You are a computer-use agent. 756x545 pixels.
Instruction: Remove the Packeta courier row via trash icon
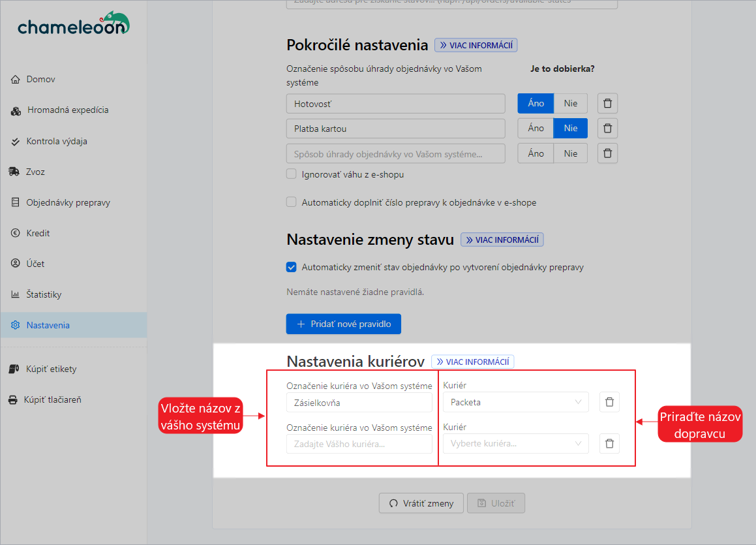coord(609,402)
